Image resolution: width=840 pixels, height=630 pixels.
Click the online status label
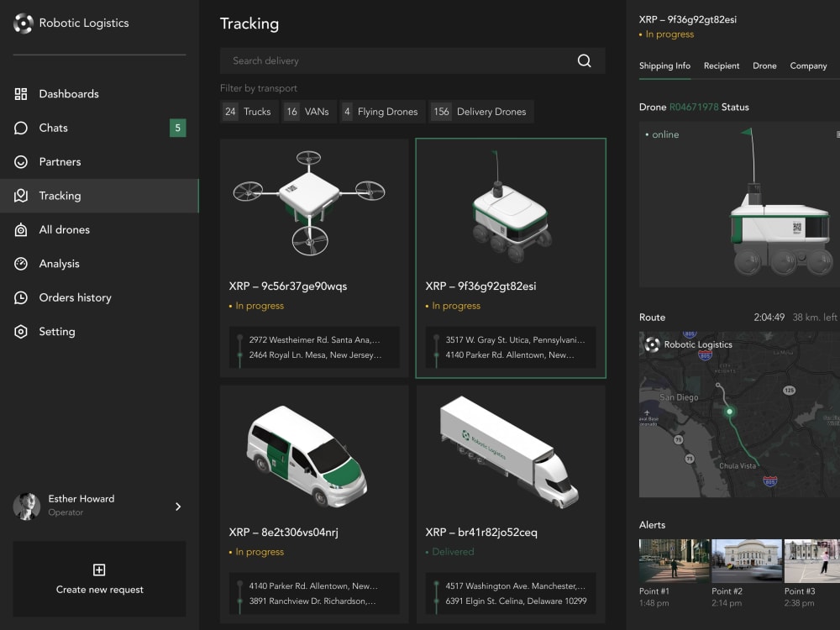coord(665,134)
